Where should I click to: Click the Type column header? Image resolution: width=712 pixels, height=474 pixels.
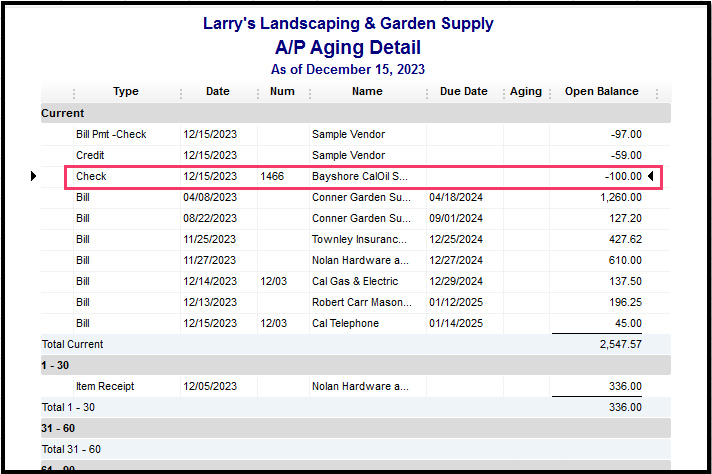126,91
